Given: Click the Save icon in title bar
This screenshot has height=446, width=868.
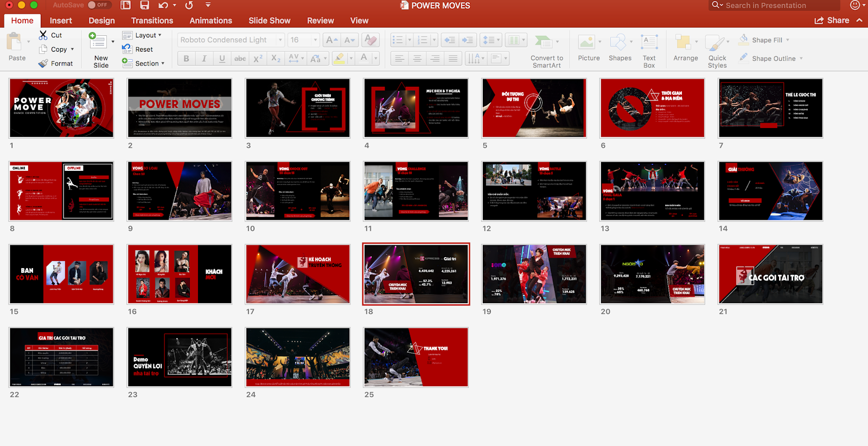Looking at the screenshot, I should click(144, 5).
